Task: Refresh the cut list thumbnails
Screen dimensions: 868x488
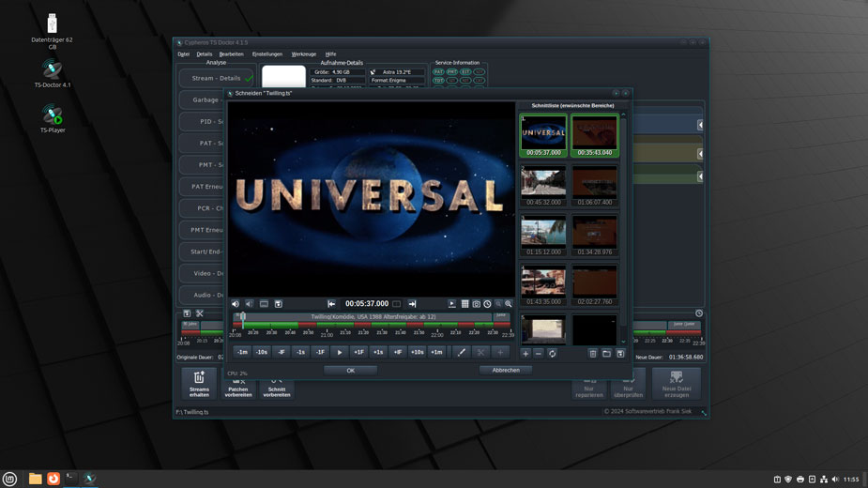Action: pos(552,354)
